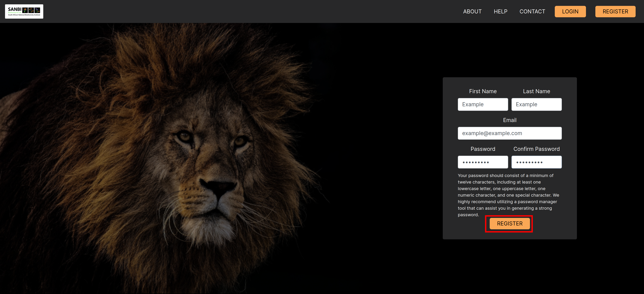The width and height of the screenshot is (644, 294).
Task: Click the 'Last Name' label
Action: [x=536, y=91]
